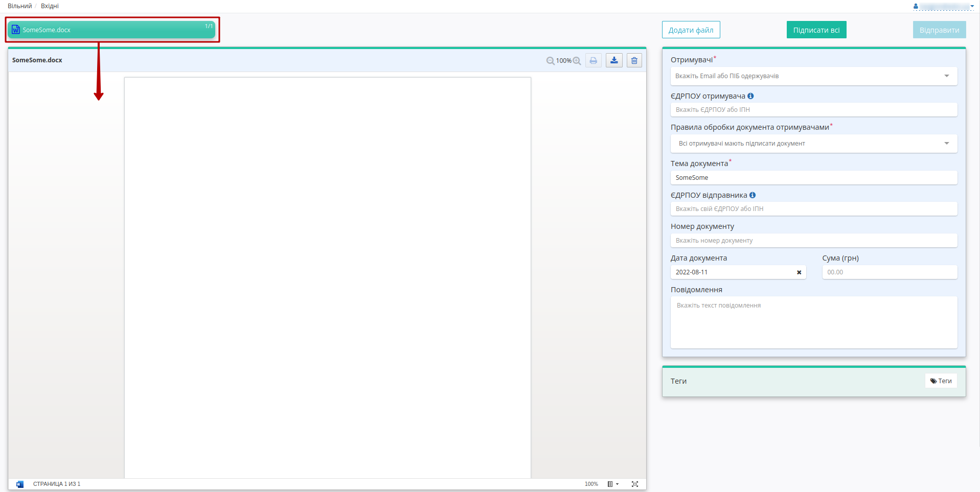Focus the ЄДРПОУ відправника field
The image size is (980, 492).
814,209
